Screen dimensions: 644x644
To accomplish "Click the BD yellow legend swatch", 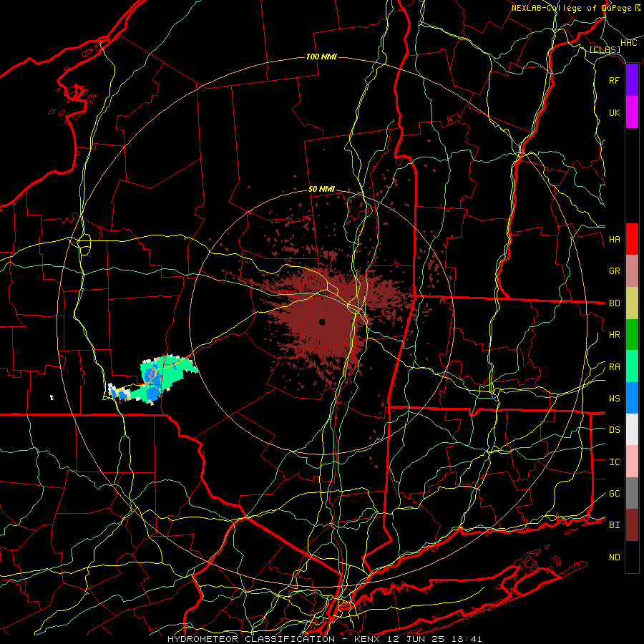I will (632, 303).
